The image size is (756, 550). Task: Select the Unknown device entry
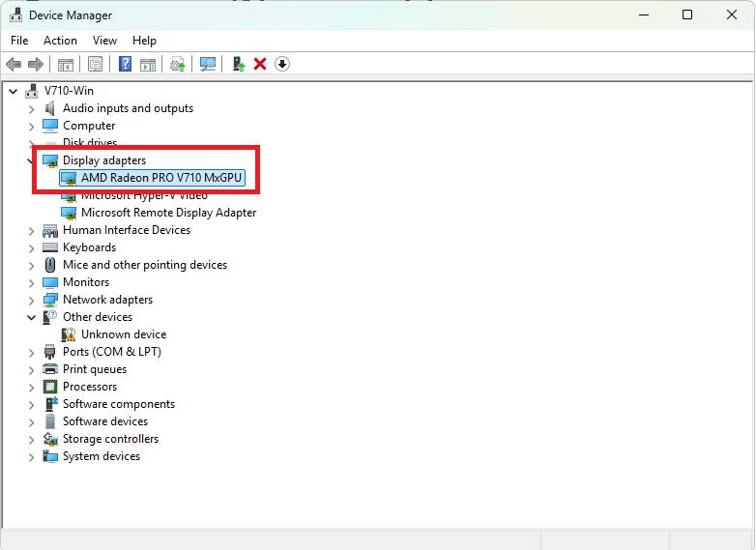click(x=124, y=334)
